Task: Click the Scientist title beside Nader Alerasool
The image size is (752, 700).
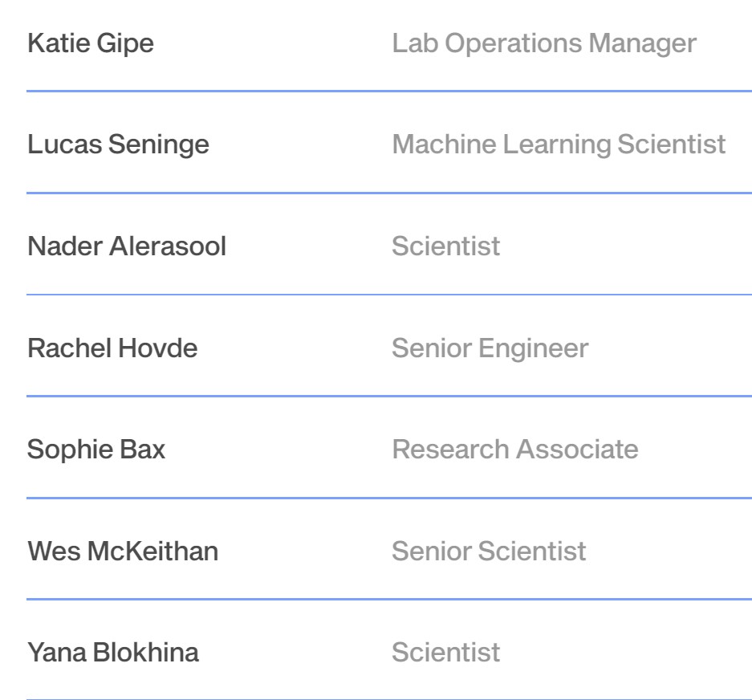Action: click(445, 246)
